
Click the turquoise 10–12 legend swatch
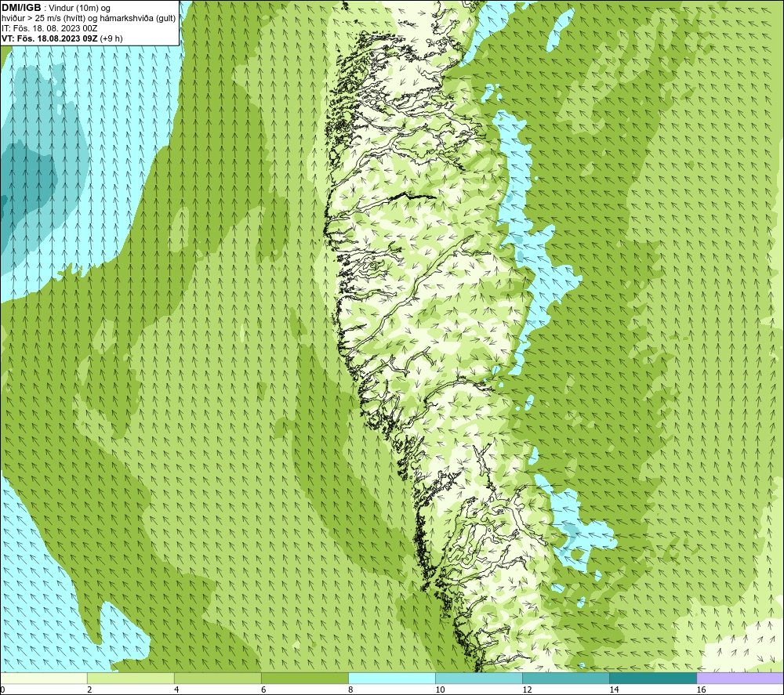coord(479,678)
